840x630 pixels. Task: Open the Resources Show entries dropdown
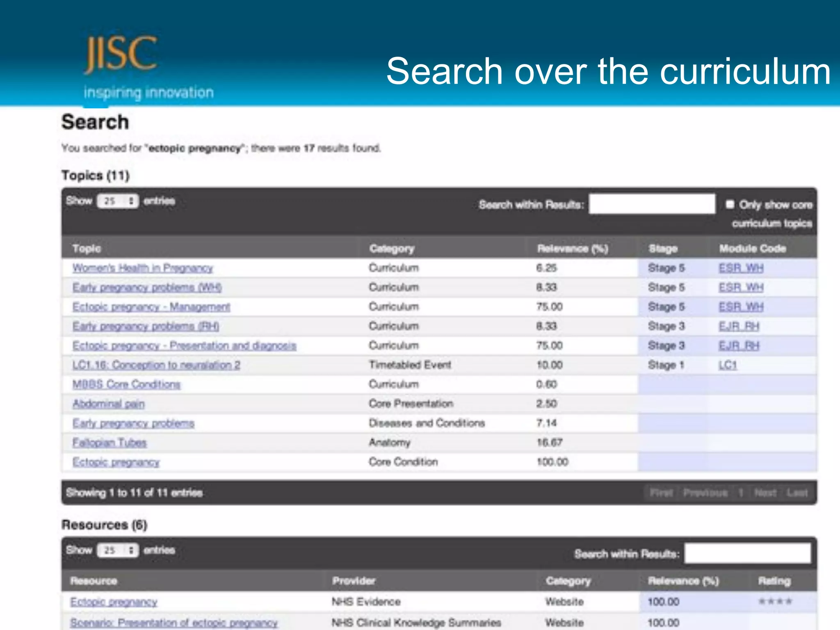pyautogui.click(x=118, y=550)
